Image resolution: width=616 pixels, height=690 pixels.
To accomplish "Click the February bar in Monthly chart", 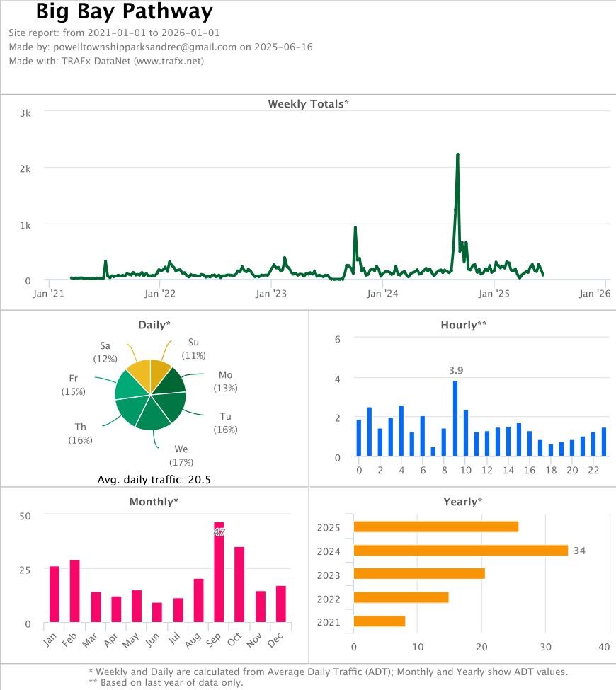I will coord(75,592).
